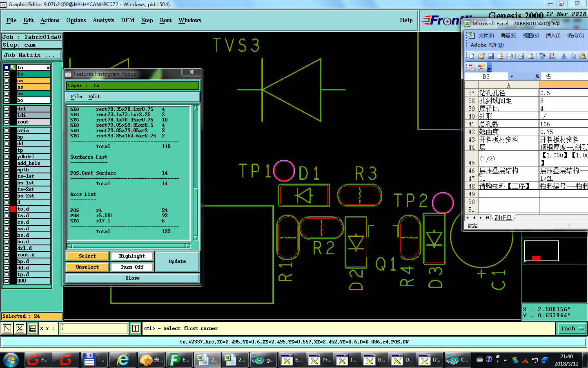588x368 pixels.
Task: Open histogram popup Edit menu
Action: coord(94,96)
